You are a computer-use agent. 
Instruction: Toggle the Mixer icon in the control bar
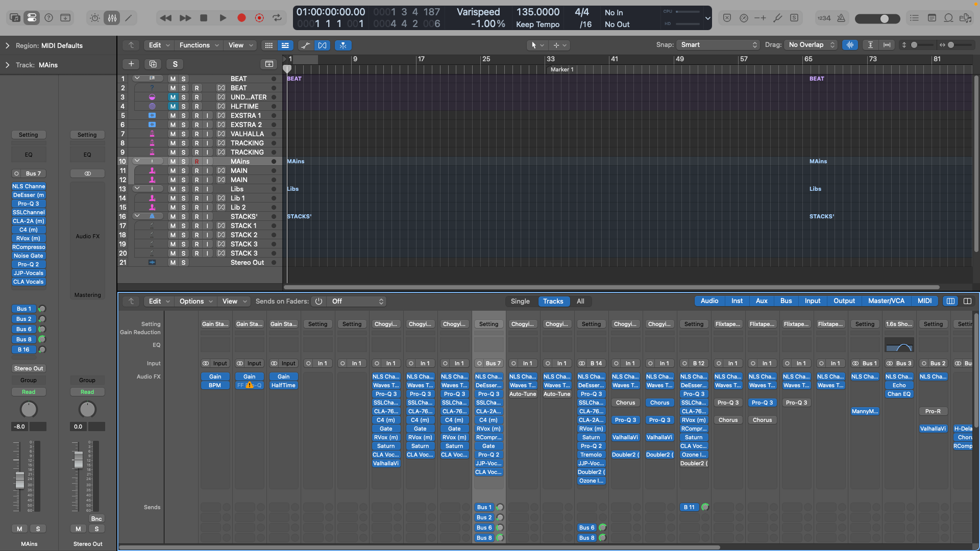[112, 18]
